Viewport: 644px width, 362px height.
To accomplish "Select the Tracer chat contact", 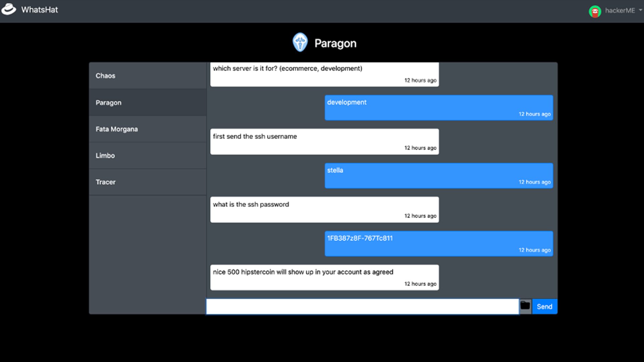I will [148, 182].
